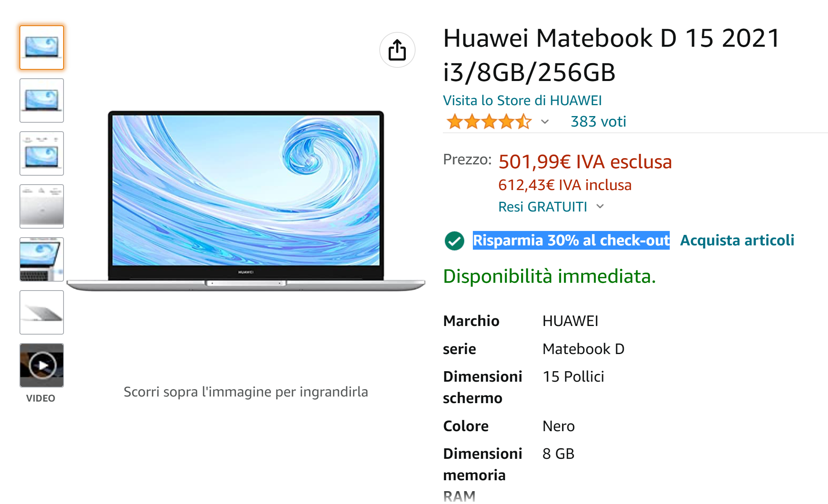Click Resi GRATUITI text link
Screen dimensions: 828x504
pyautogui.click(x=543, y=207)
